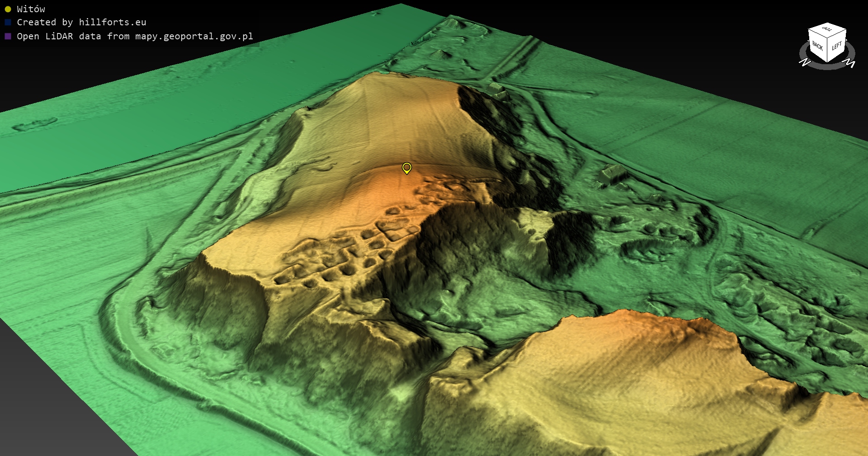
Task: Select the TOP face of the view cube
Action: tap(827, 29)
